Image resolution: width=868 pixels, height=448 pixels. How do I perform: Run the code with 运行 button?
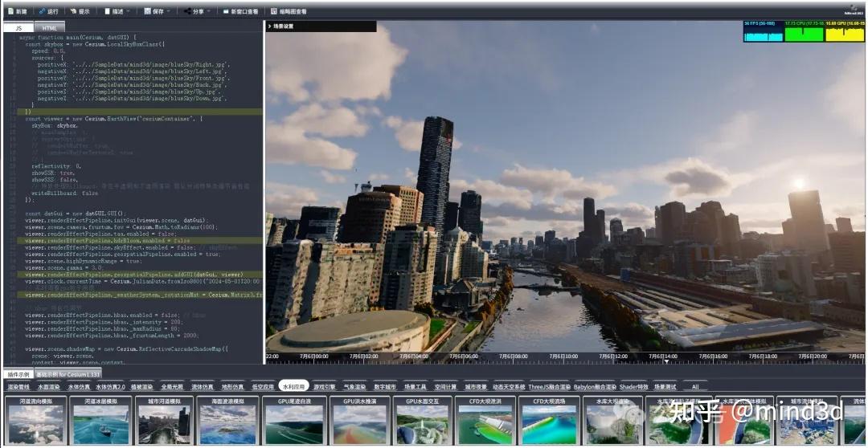click(x=48, y=12)
